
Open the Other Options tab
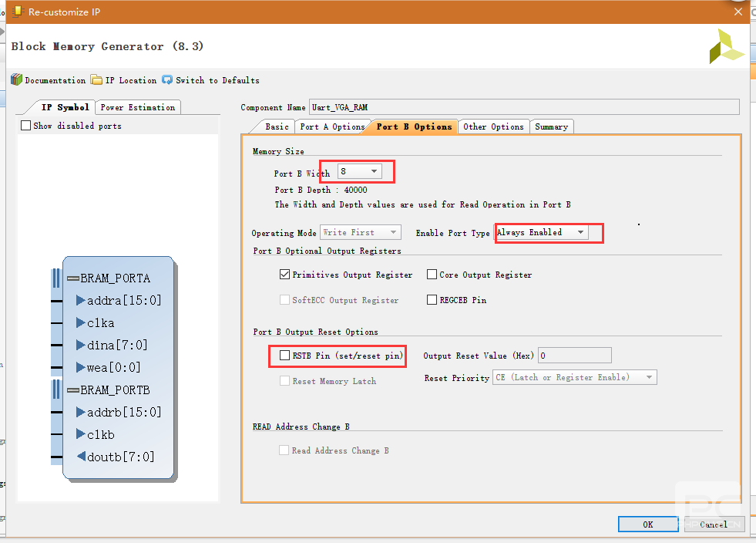pos(493,126)
